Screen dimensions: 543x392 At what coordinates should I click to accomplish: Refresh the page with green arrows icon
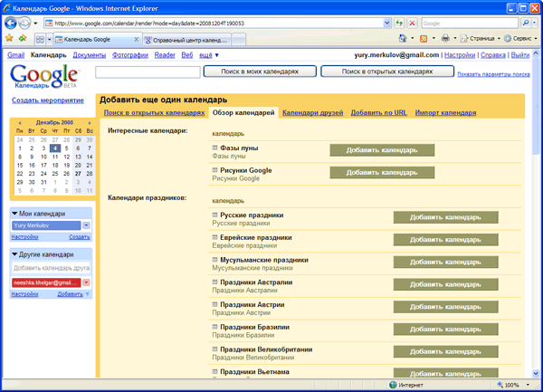399,24
